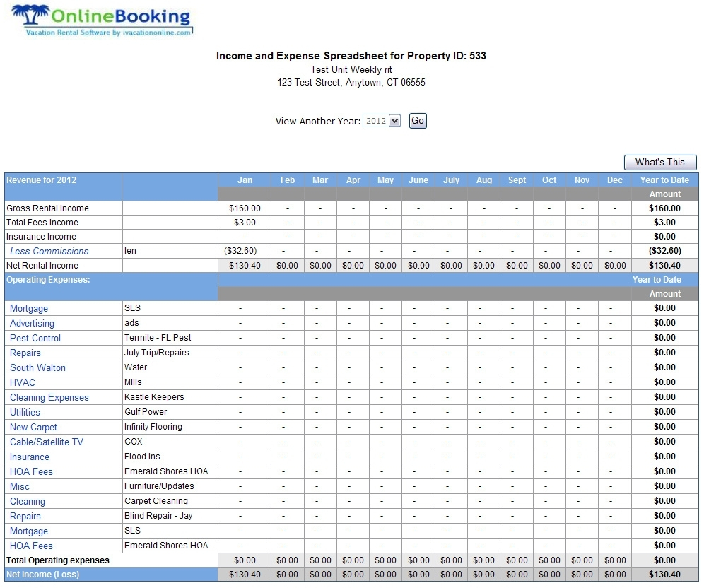Click the first HOA Fees link
This screenshot has width=704, height=588.
(31, 471)
